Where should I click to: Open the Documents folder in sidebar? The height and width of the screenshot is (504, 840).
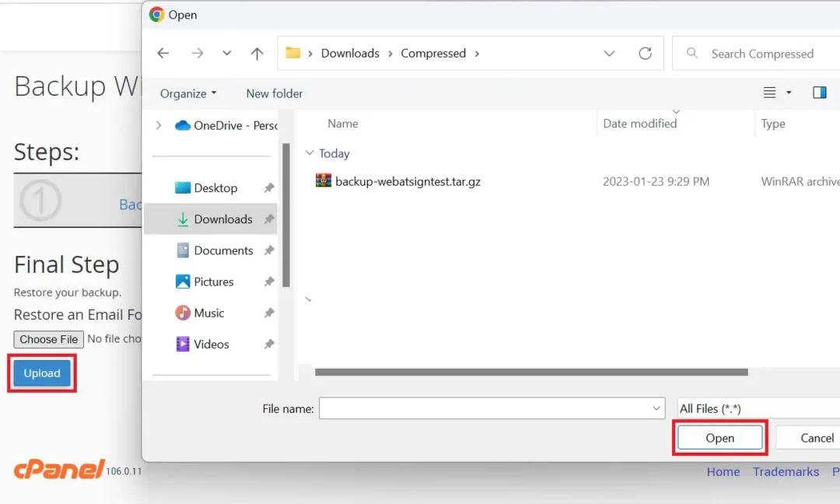tap(223, 250)
